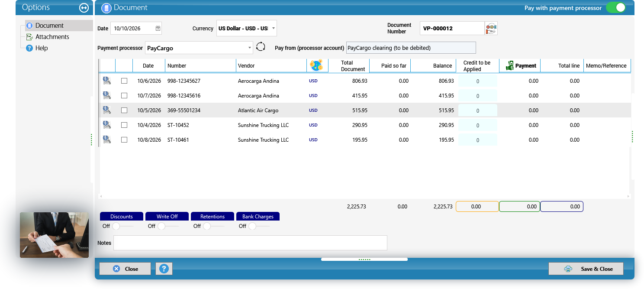Click the Write Off tab button
This screenshot has height=289, width=644.
pos(167,216)
